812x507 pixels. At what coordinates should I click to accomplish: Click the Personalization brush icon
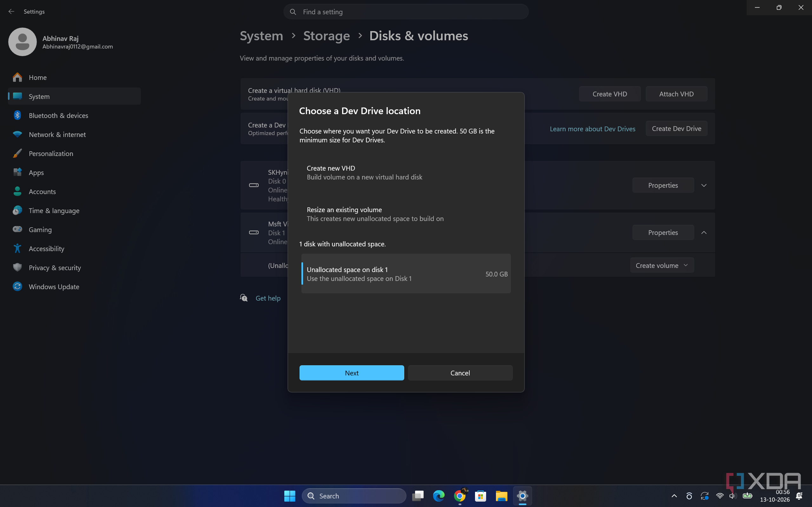(x=17, y=153)
